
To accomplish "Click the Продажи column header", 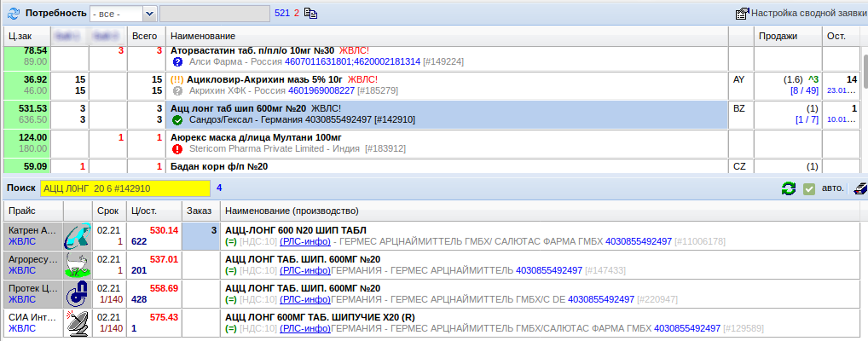I will tap(789, 36).
